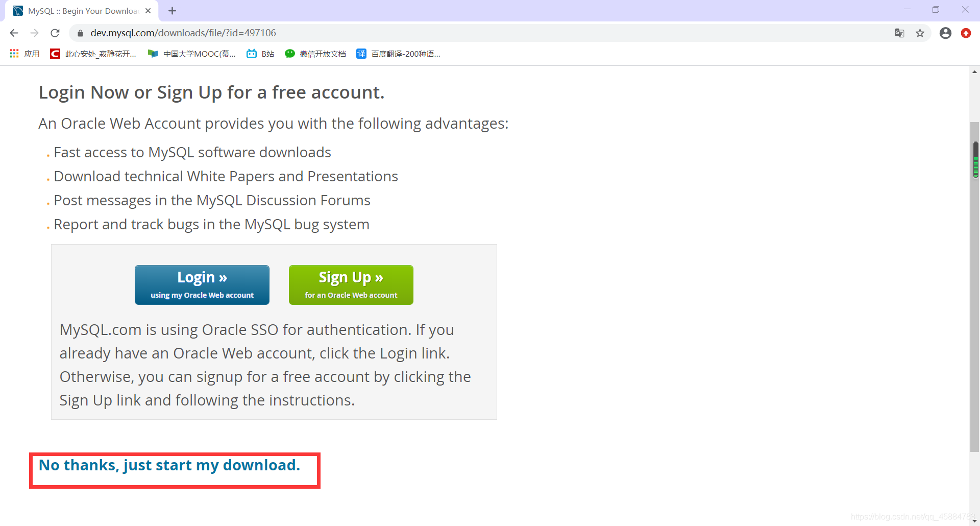
Task: Open the translate page icon
Action: 899,33
